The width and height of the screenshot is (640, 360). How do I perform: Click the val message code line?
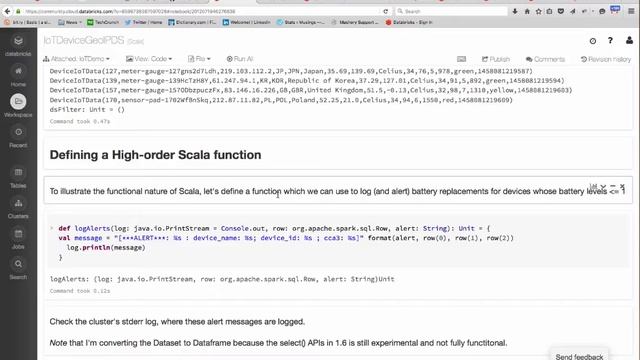pyautogui.click(x=286, y=238)
